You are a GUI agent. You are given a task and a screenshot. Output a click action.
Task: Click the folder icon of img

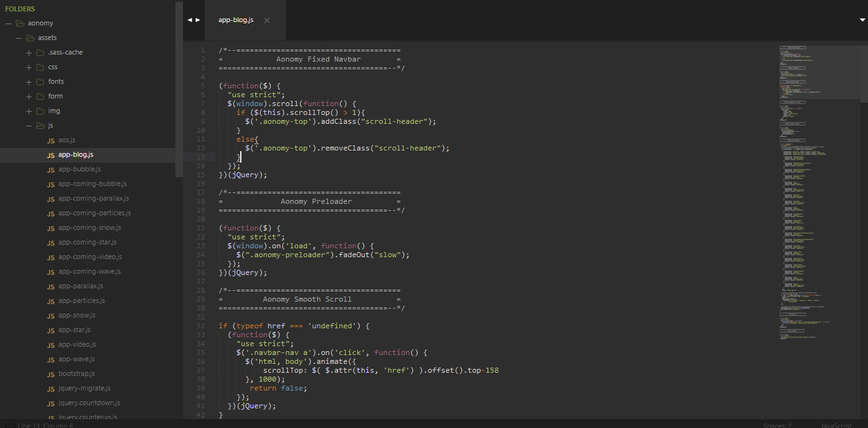pyautogui.click(x=41, y=111)
